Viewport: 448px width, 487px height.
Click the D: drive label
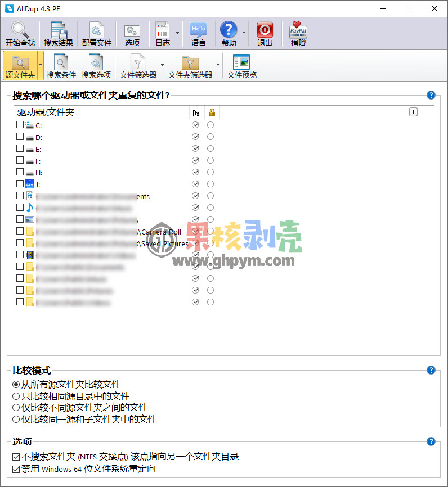click(39, 138)
